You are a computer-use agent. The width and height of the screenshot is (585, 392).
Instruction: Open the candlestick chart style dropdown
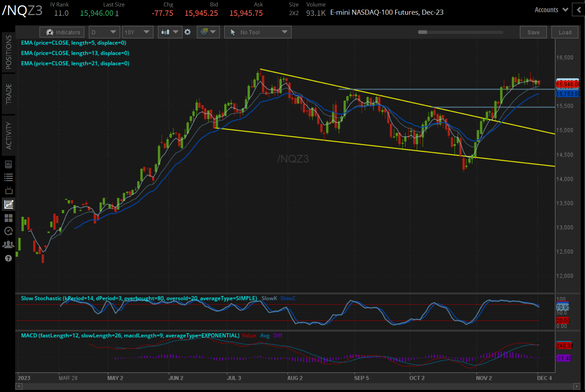170,32
